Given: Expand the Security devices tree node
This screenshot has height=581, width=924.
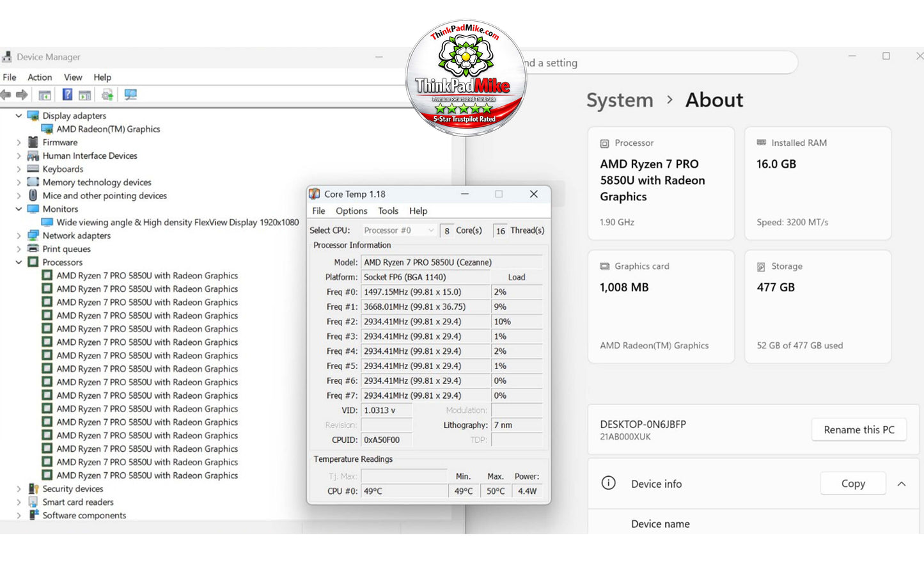Looking at the screenshot, I should pyautogui.click(x=19, y=489).
